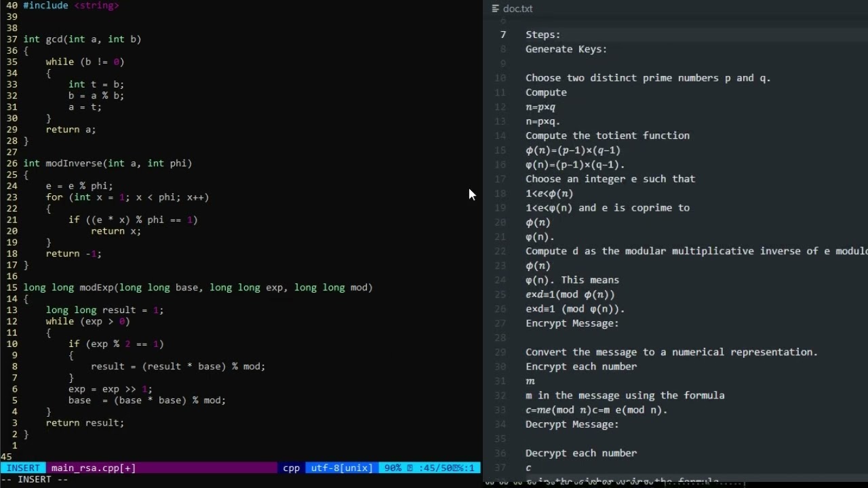Image resolution: width=868 pixels, height=488 pixels.
Task: Click 'int t = b;' line
Action: point(96,84)
